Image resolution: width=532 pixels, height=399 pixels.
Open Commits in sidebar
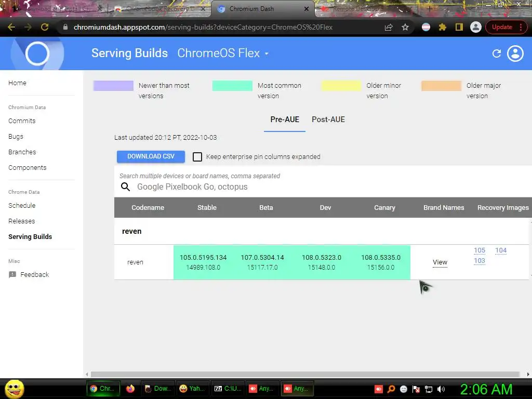click(22, 121)
